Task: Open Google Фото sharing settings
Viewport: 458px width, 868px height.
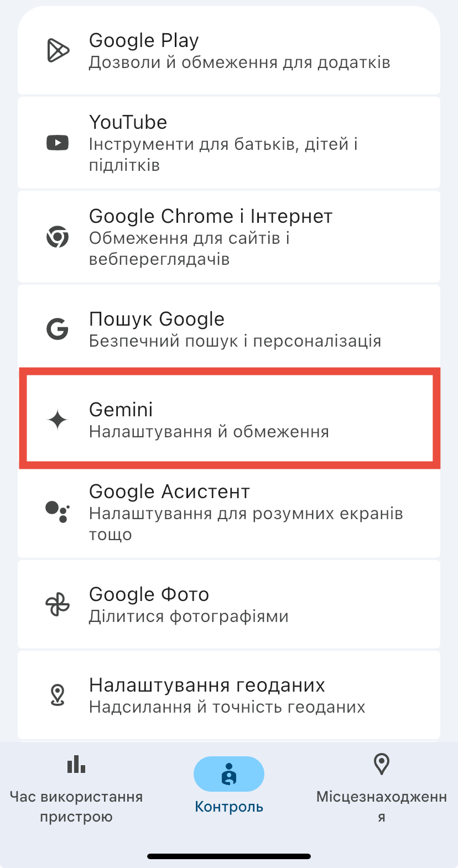Action: pyautogui.click(x=229, y=604)
